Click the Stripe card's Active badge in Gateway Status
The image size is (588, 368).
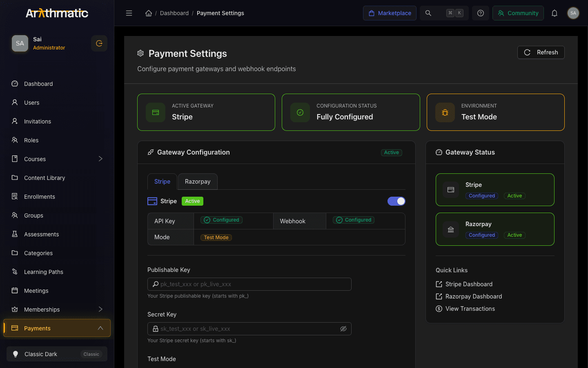(x=514, y=196)
